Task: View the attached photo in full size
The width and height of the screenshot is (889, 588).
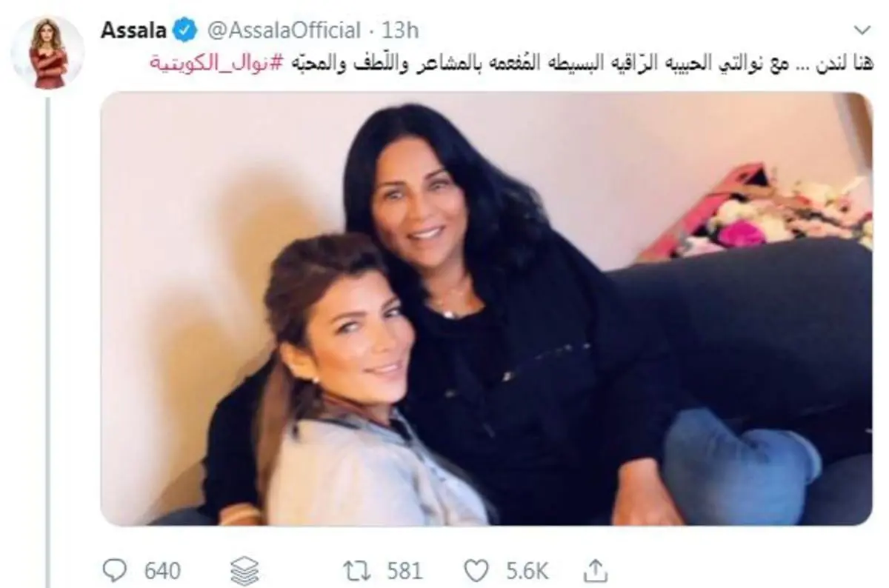Action: point(487,309)
